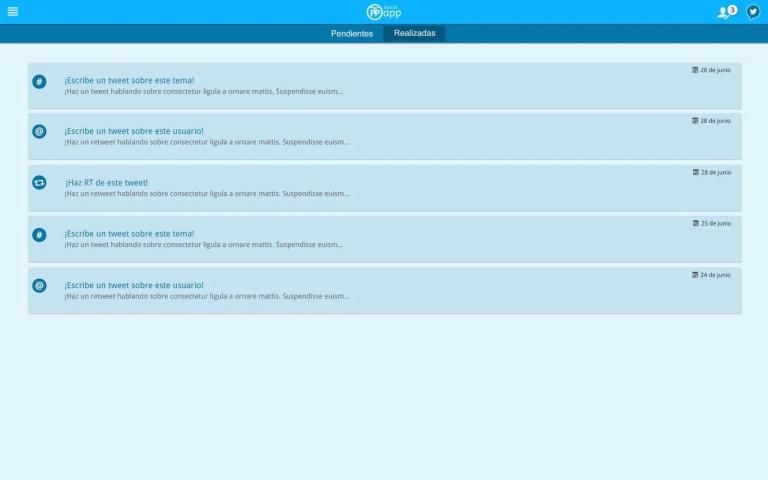Click the PP app logo in header
The image size is (768, 480).
pyautogui.click(x=384, y=12)
